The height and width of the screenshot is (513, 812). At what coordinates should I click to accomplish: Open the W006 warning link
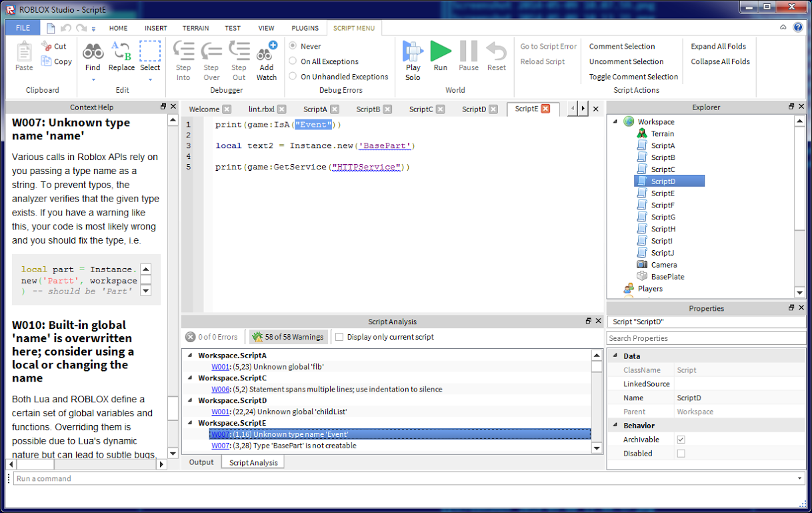click(x=221, y=390)
